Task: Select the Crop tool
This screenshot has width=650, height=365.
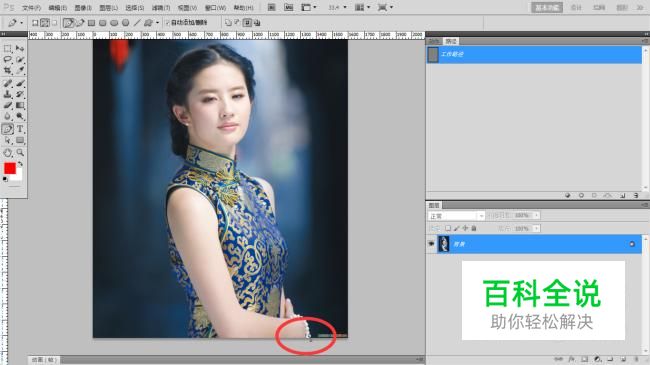Action: click(7, 71)
